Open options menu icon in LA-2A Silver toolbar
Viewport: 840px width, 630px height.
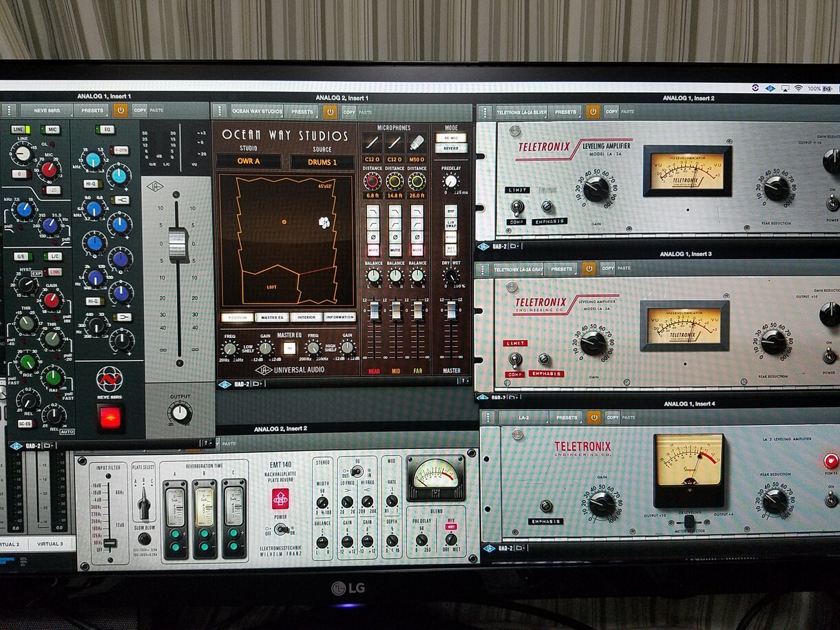[485, 112]
